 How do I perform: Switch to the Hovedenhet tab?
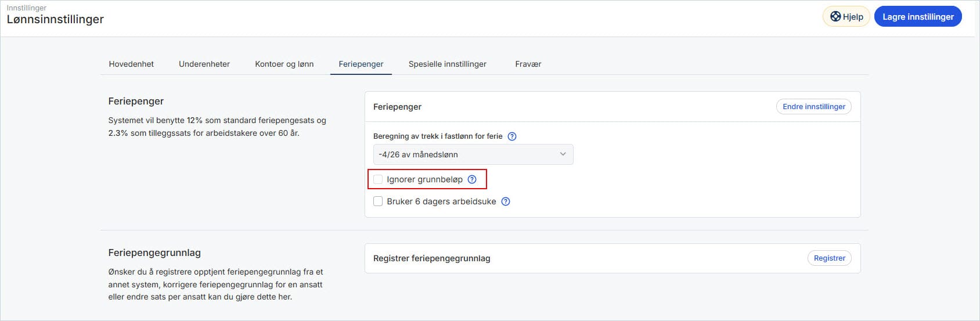[131, 64]
